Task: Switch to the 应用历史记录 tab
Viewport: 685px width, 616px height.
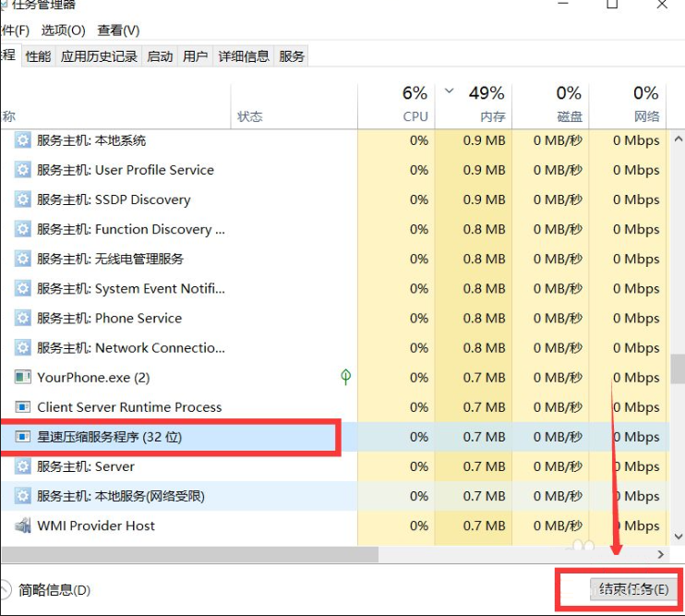Action: 99,56
